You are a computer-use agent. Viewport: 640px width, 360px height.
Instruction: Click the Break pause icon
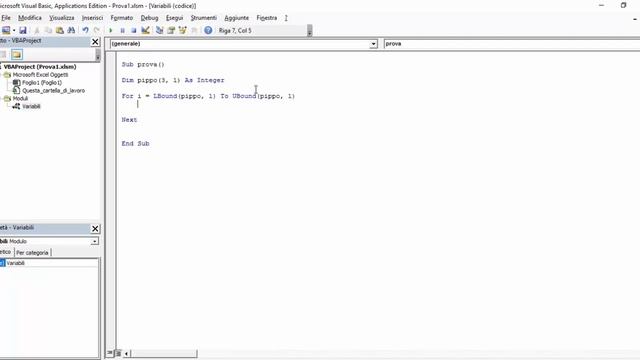pos(122,31)
